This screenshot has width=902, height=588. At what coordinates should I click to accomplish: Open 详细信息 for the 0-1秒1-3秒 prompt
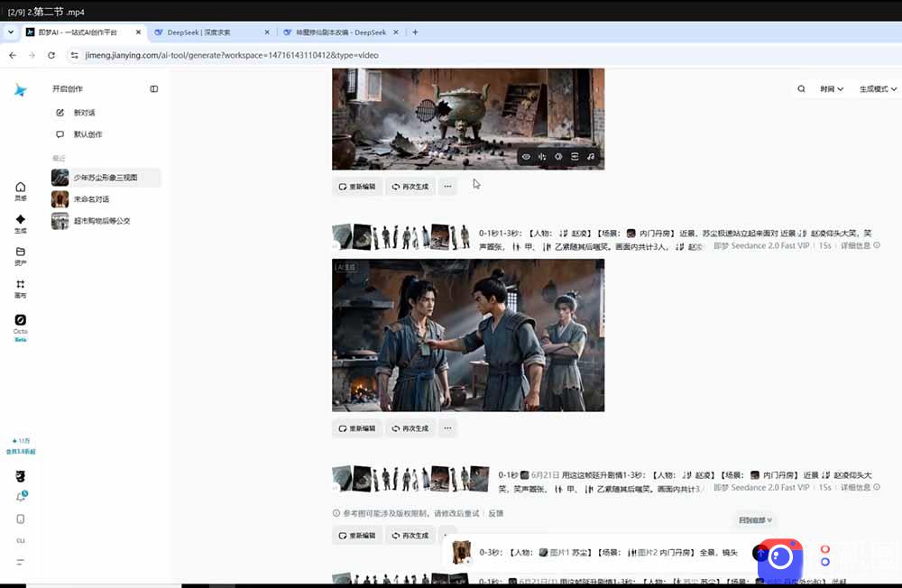(x=860, y=245)
